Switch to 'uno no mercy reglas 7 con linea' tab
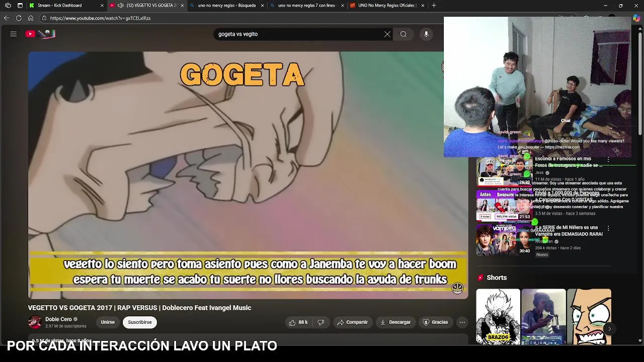 pyautogui.click(x=306, y=6)
